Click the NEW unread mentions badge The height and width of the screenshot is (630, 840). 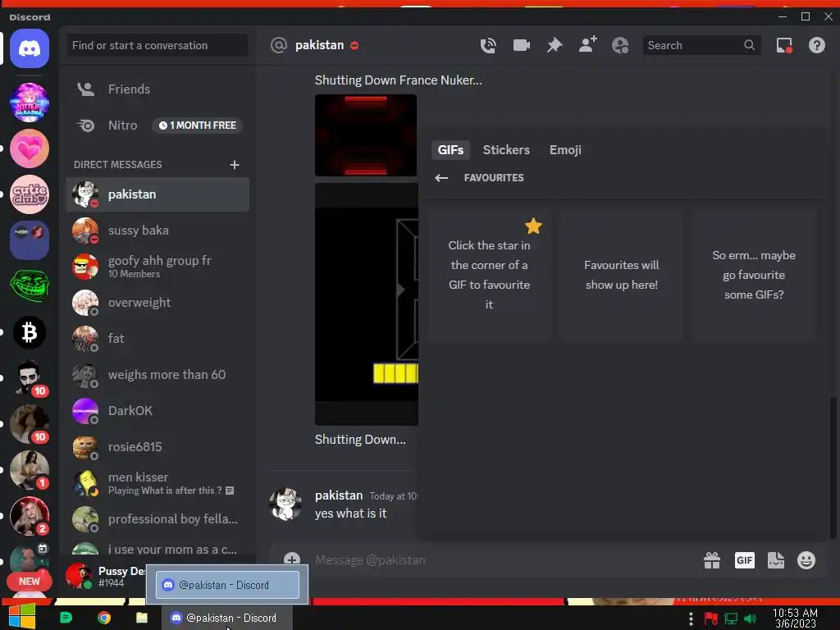click(x=30, y=582)
